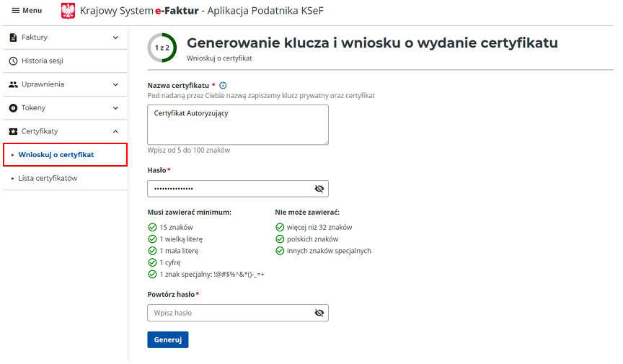
Task: Expand the Uprawnienia section chevron
Action: click(115, 84)
